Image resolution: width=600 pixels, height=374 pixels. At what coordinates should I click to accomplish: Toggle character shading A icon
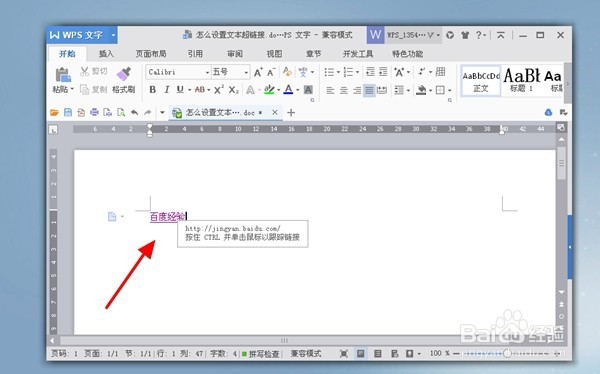pos(308,90)
